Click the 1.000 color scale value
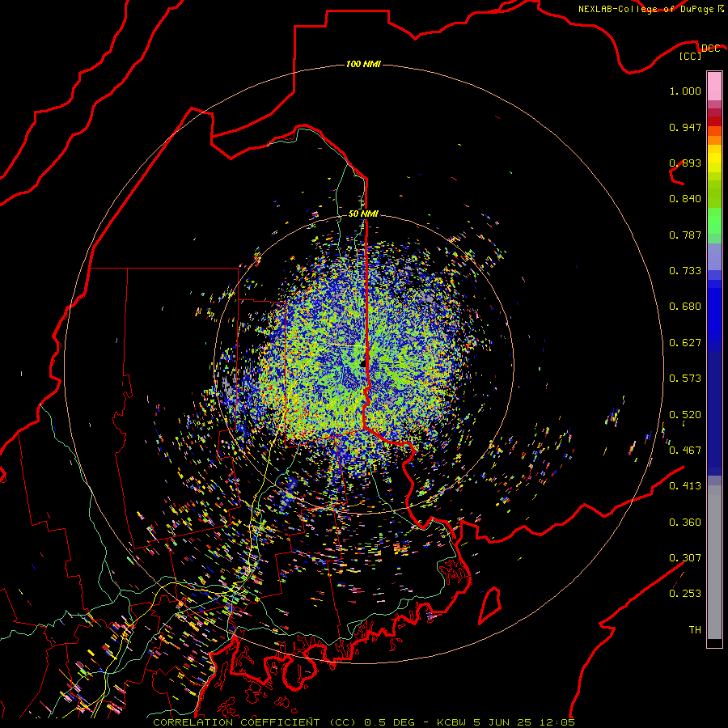 click(685, 91)
